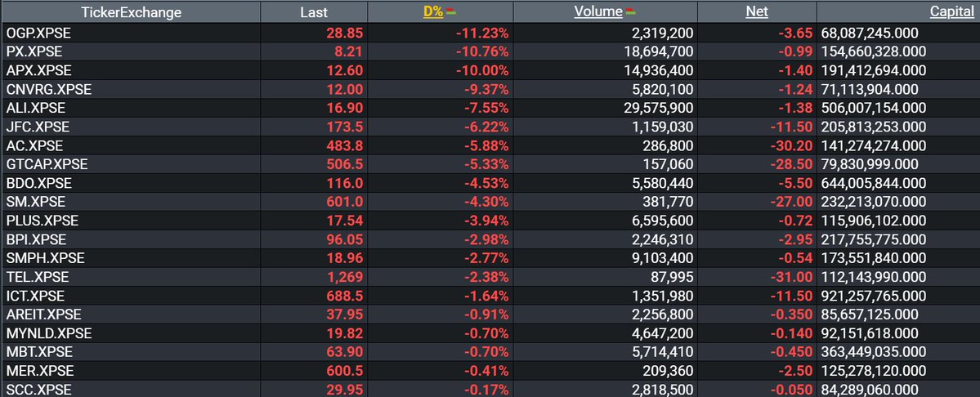
Task: Select the BDO.XPSE ticker
Action: point(38,183)
